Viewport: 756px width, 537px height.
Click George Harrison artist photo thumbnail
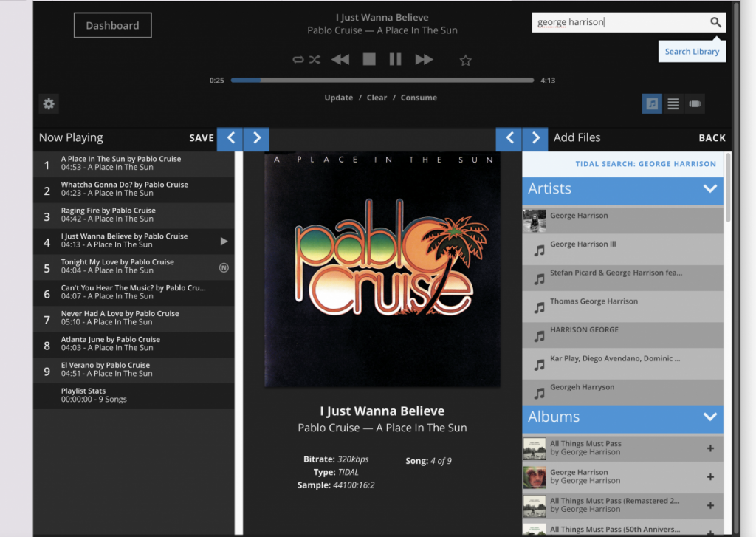click(535, 221)
